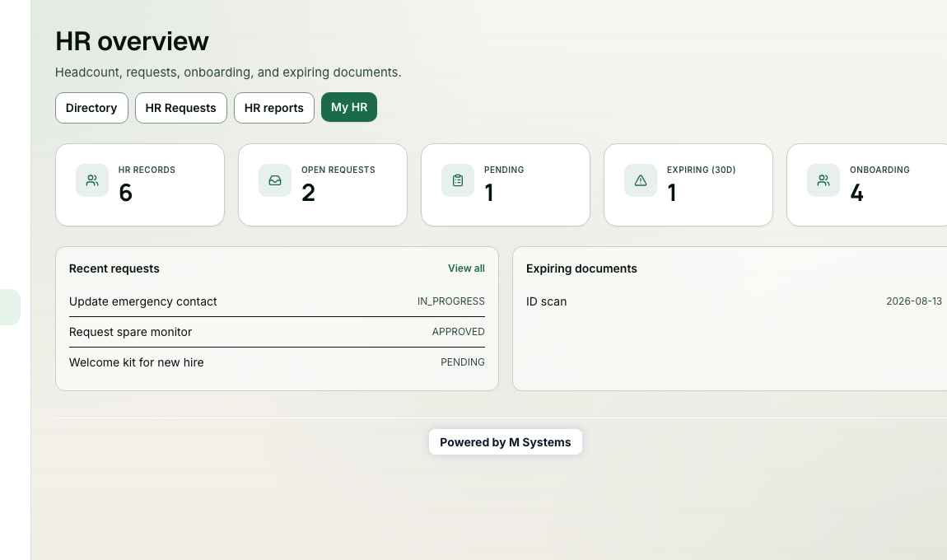
Task: Click the 2026-08-13 expiry date
Action: click(x=914, y=301)
